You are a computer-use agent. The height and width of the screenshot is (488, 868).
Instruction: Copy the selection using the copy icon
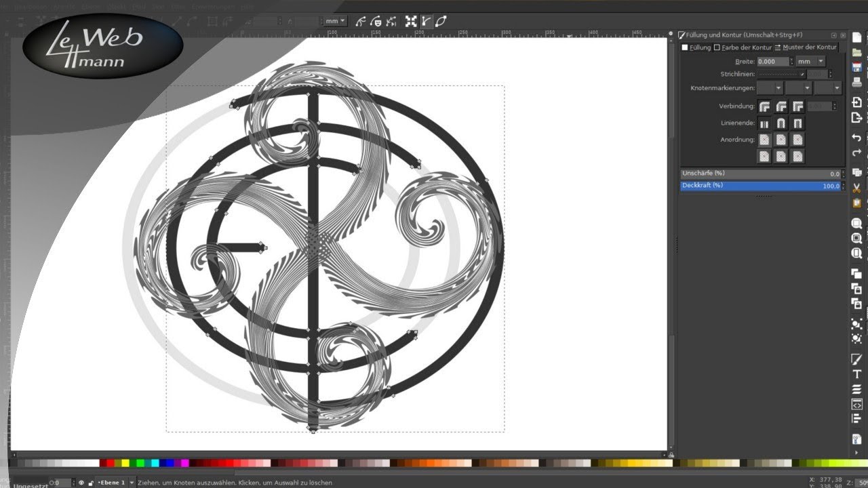coord(856,172)
